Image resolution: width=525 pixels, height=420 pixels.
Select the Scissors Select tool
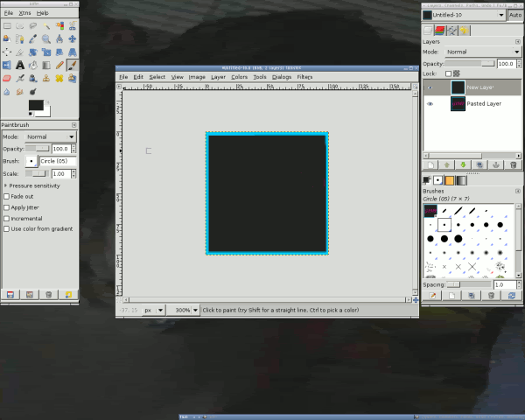point(73,25)
